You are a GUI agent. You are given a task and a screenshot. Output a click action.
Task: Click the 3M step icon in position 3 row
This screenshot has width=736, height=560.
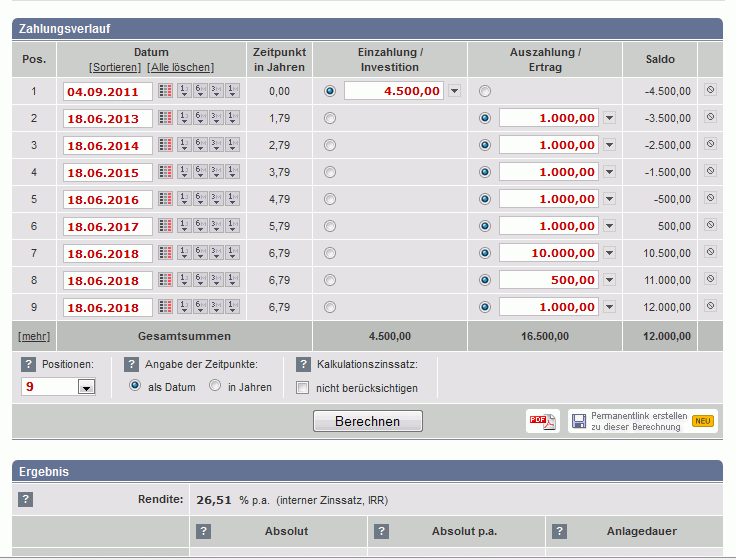(x=216, y=145)
